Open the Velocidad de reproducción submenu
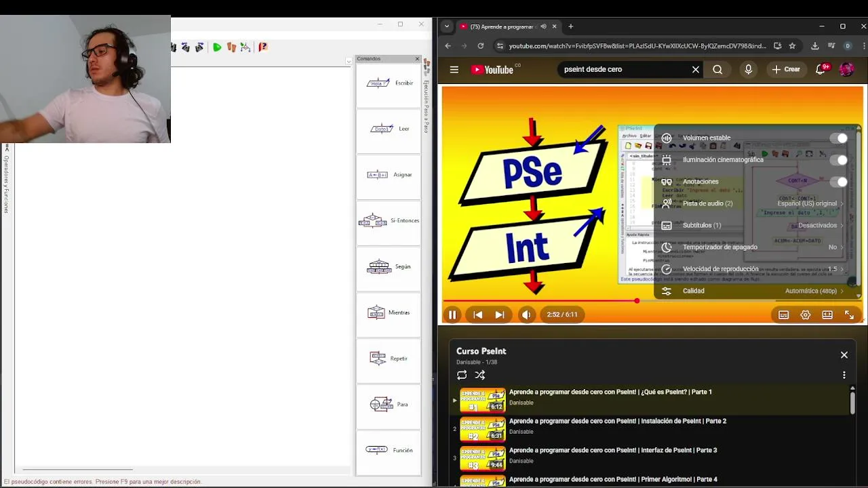The width and height of the screenshot is (868, 488). pyautogui.click(x=753, y=269)
